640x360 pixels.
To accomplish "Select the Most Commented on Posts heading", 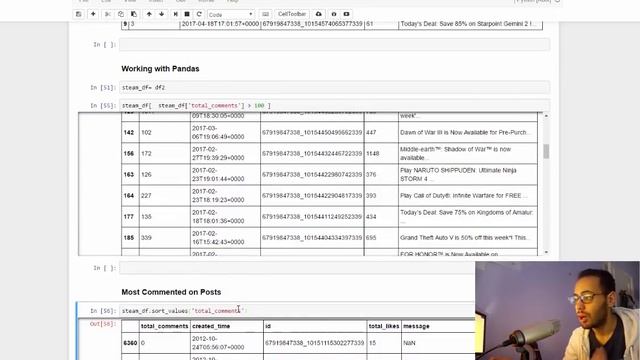I will (171, 292).
